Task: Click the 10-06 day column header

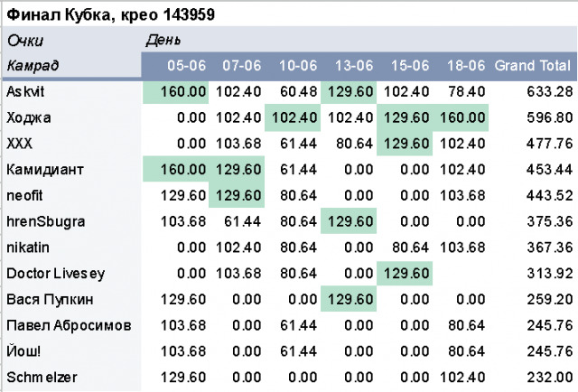Action: coord(297,66)
